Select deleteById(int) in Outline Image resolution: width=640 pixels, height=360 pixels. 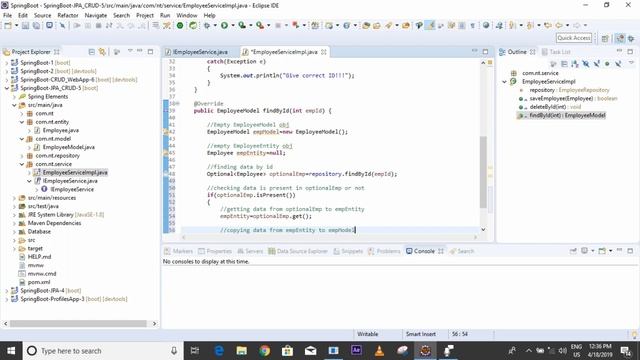coord(549,107)
